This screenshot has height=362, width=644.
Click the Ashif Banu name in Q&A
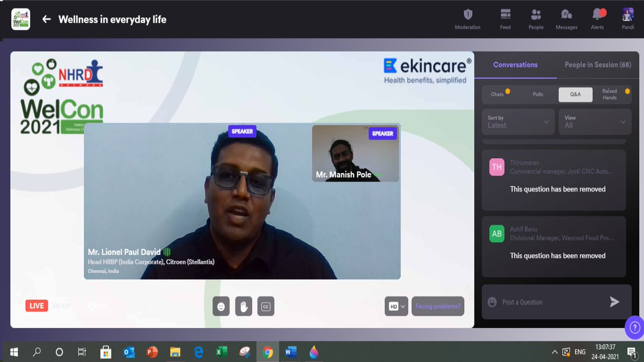pyautogui.click(x=524, y=229)
